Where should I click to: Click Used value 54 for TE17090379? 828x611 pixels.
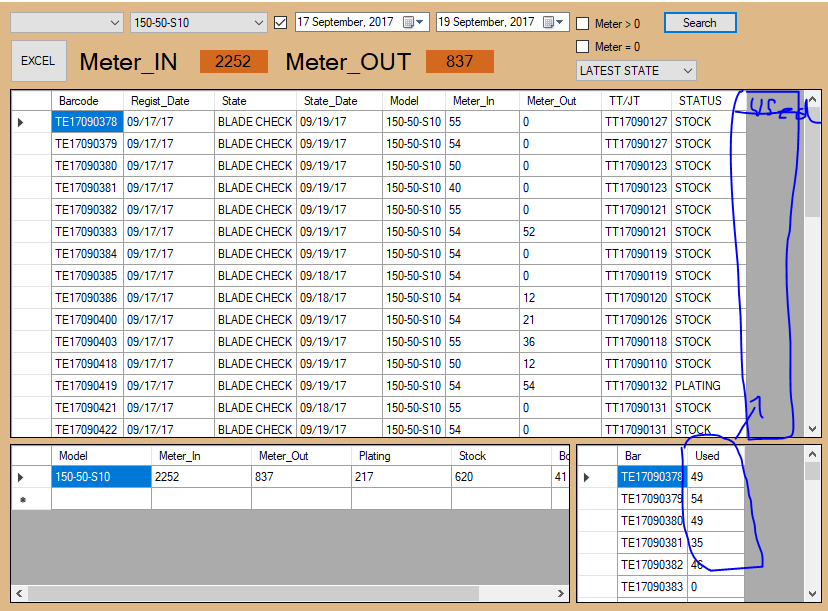click(x=716, y=499)
